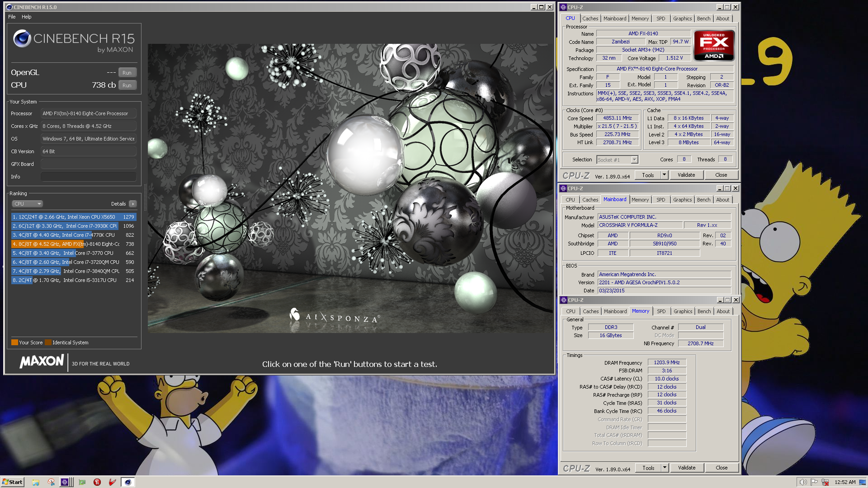Expand Tools dropdown arrow in Memory CPU-Z window
This screenshot has height=488, width=868.
[665, 468]
